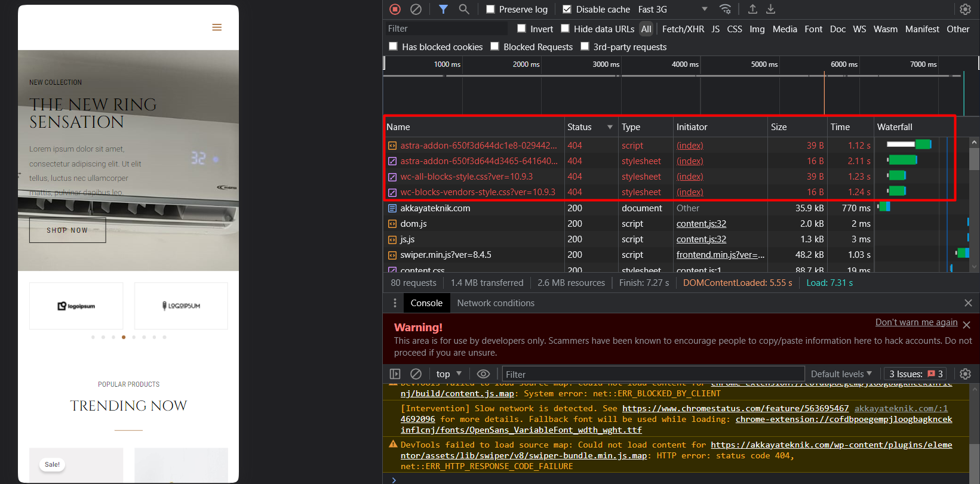Open Fast 3G throttling dropdown

[x=672, y=9]
